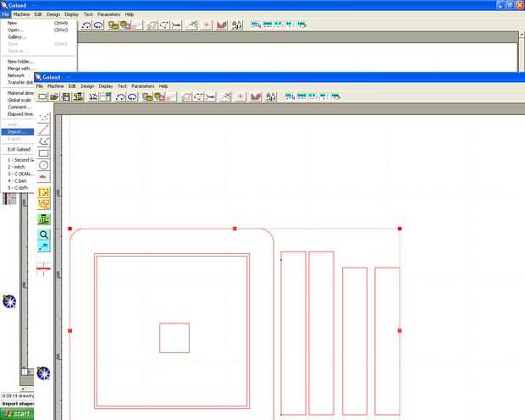
Task: Open Display menu in front Galaad window
Action: [x=106, y=86]
